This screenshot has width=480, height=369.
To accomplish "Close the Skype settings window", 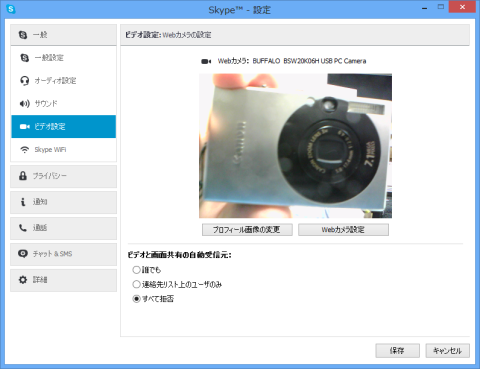I will pos(462,7).
